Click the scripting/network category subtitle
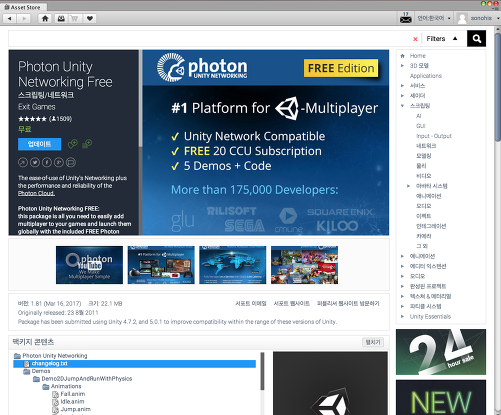This screenshot has height=415, width=501. 46,95
